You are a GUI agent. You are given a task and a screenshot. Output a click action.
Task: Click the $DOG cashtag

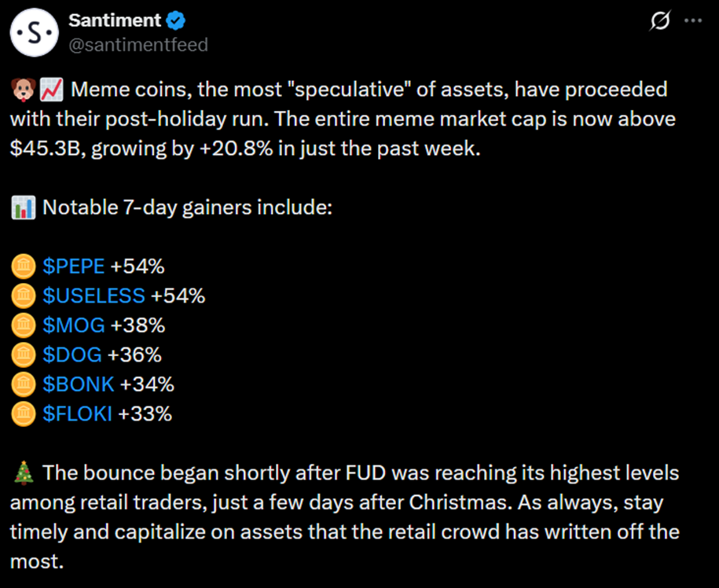(72, 355)
